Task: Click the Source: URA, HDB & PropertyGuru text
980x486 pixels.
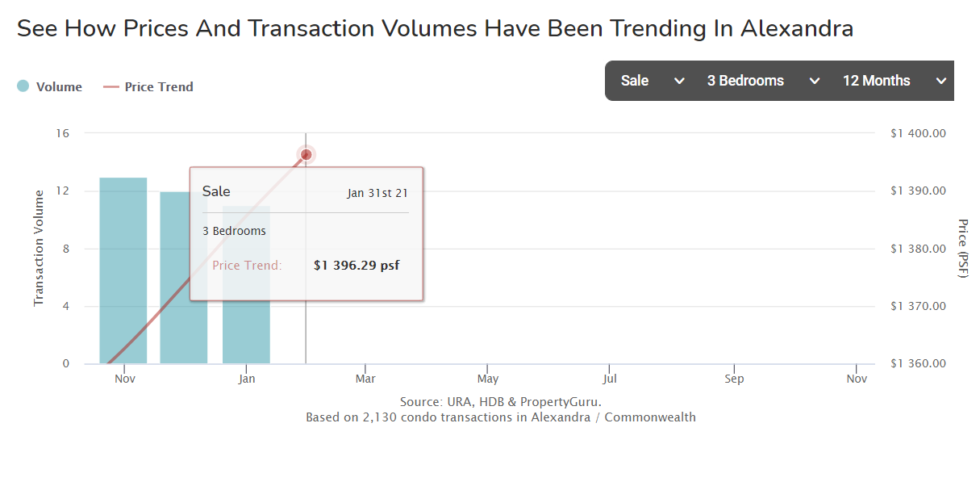Action: (500, 401)
